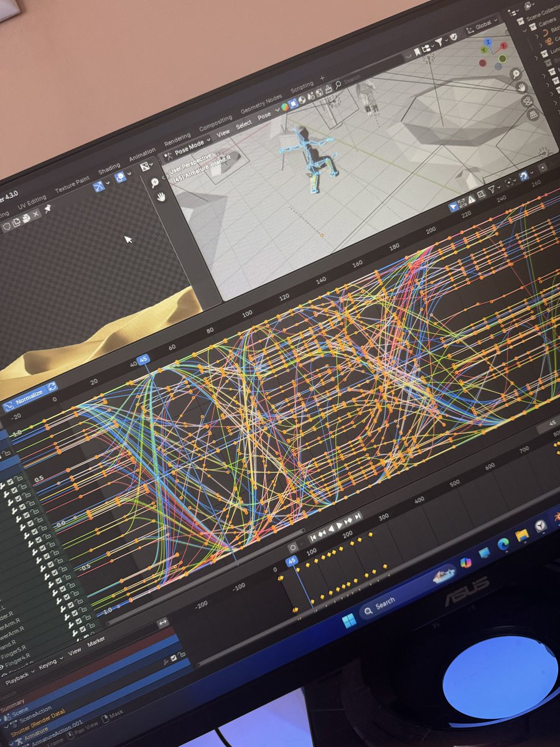Image resolution: width=560 pixels, height=747 pixels.
Task: Open the 3D viewport Select menu
Action: (244, 125)
